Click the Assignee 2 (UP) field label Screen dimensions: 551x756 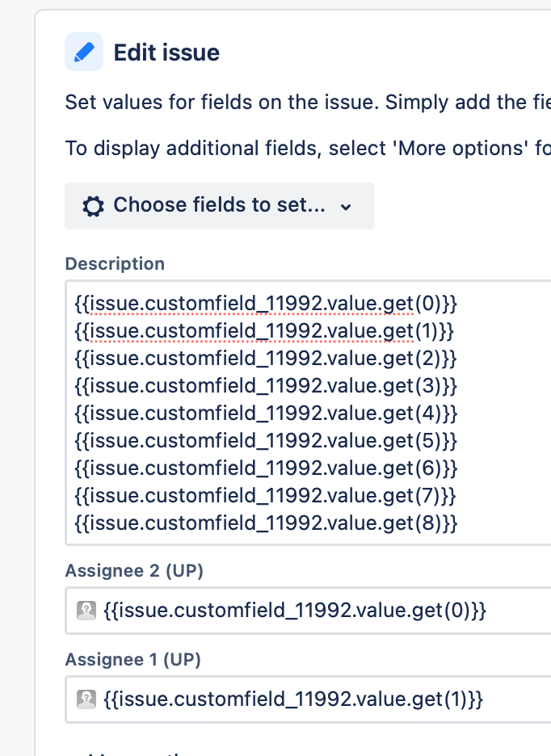click(x=134, y=571)
